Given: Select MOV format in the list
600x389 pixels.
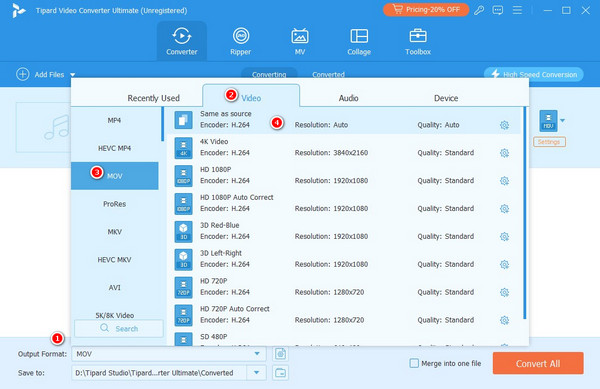Looking at the screenshot, I should coord(114,176).
